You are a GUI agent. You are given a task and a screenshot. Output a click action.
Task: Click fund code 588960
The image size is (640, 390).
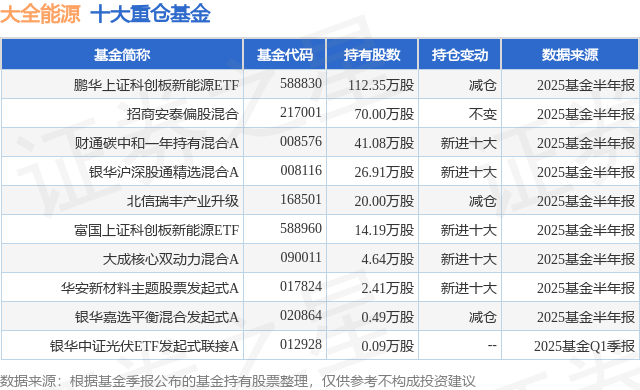tap(301, 228)
